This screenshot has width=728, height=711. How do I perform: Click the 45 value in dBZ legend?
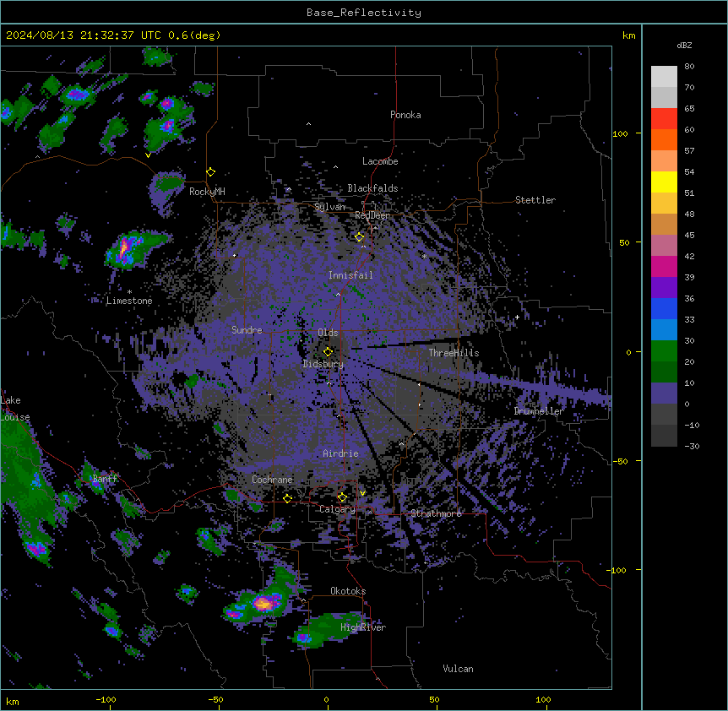[x=689, y=235]
